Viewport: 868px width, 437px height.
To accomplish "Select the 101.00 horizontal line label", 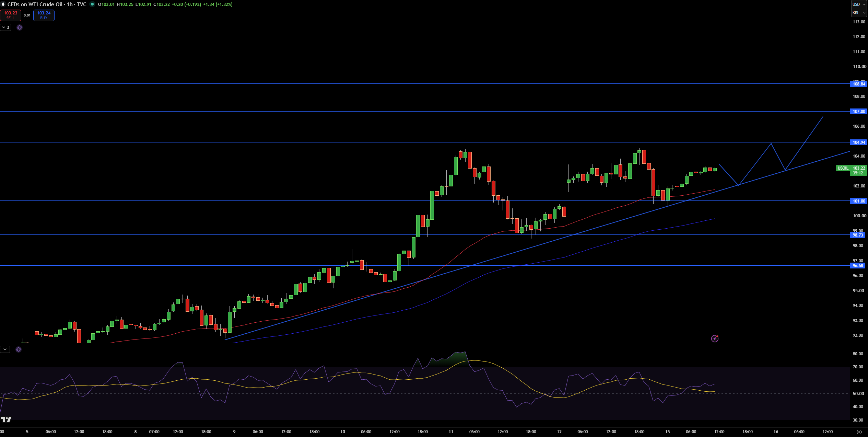I will [x=859, y=201].
